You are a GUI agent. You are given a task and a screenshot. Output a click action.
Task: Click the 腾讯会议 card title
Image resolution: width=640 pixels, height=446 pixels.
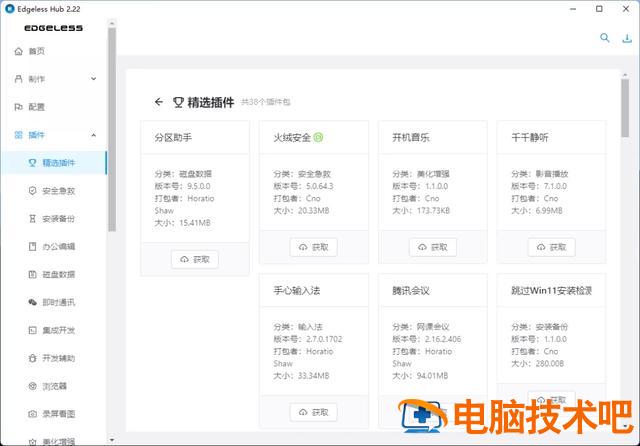(x=411, y=291)
